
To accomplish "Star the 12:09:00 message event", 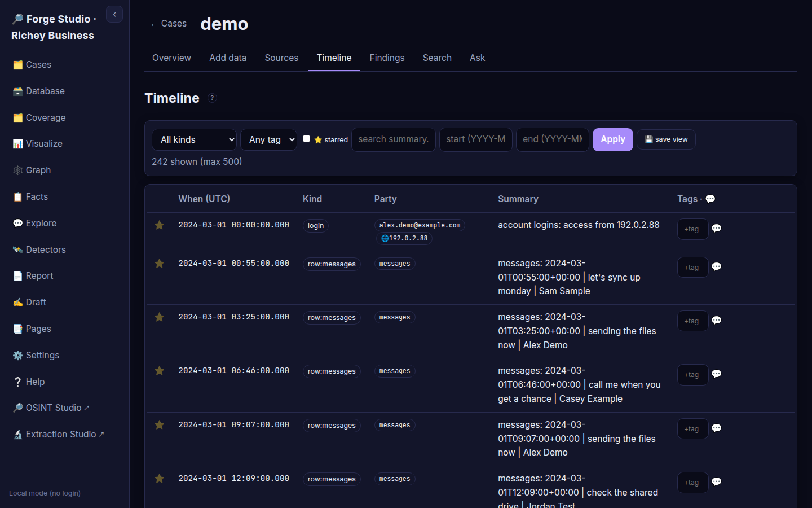I will [x=160, y=479].
